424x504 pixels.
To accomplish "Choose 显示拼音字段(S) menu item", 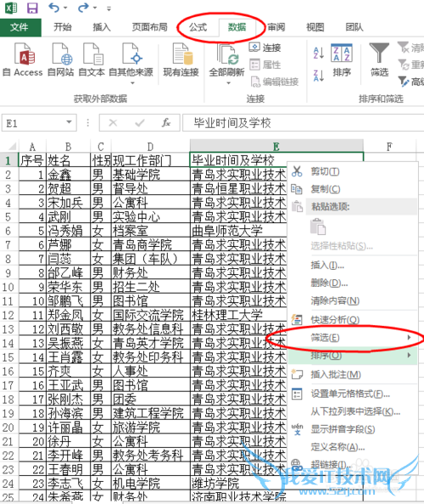I will click(x=354, y=429).
